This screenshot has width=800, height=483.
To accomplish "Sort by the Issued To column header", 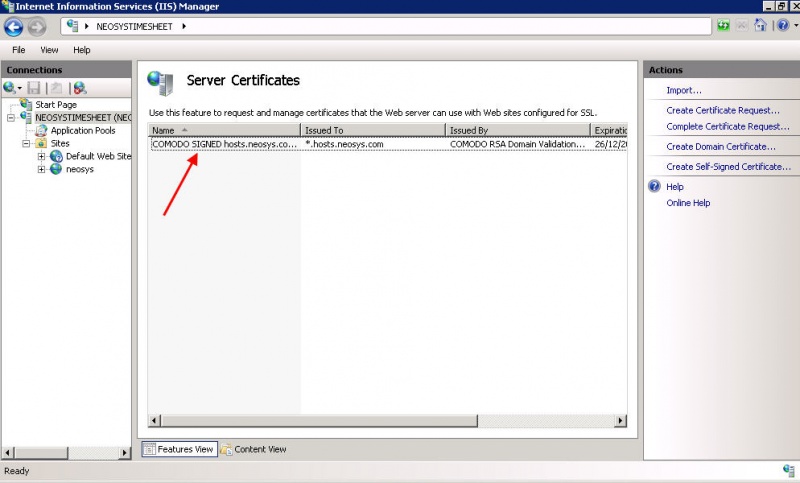I will click(373, 130).
